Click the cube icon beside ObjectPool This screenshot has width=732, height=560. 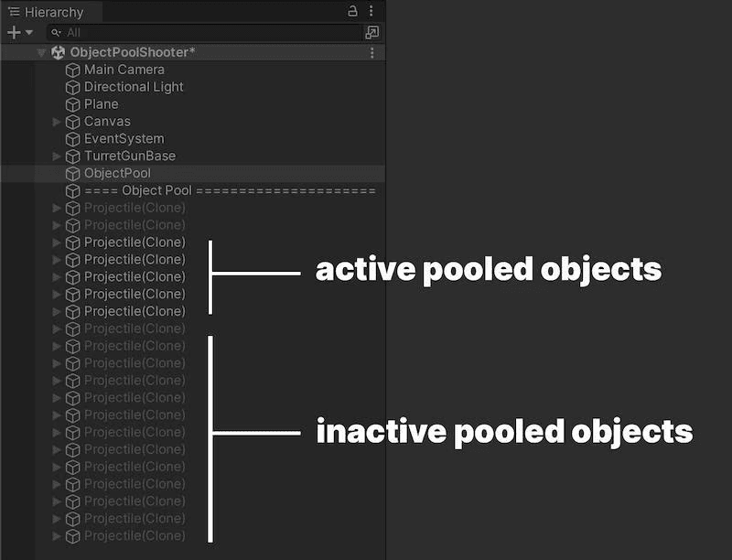71,173
